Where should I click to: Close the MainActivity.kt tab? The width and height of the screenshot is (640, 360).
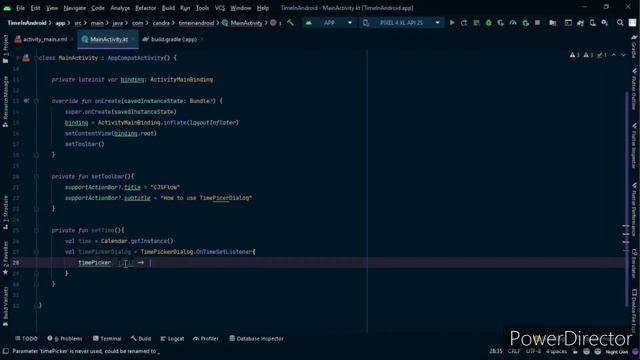133,39
